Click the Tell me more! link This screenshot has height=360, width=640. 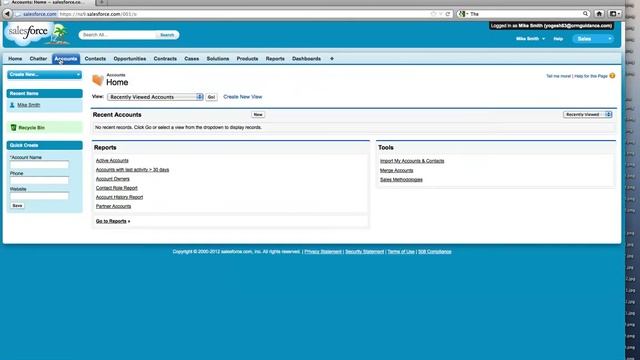pos(558,76)
